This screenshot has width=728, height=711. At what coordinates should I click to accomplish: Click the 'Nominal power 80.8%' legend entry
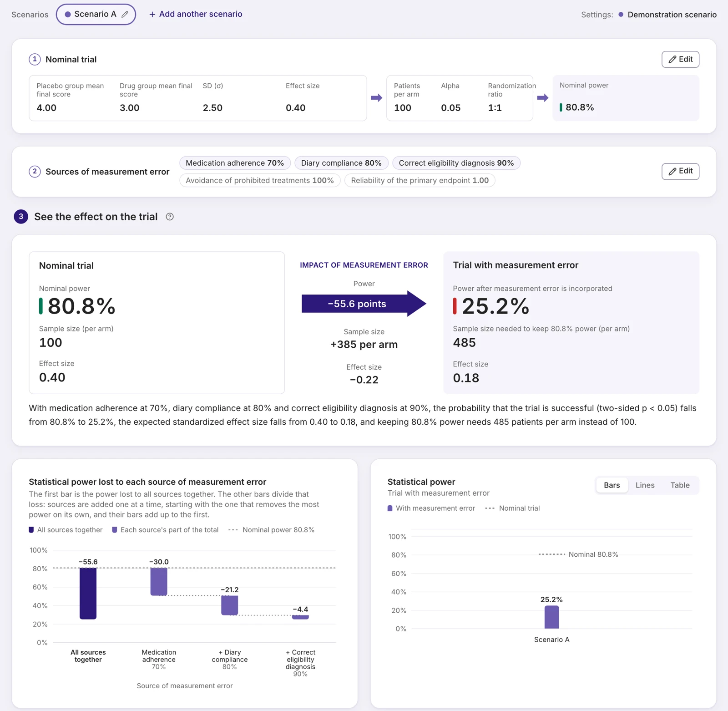(271, 530)
